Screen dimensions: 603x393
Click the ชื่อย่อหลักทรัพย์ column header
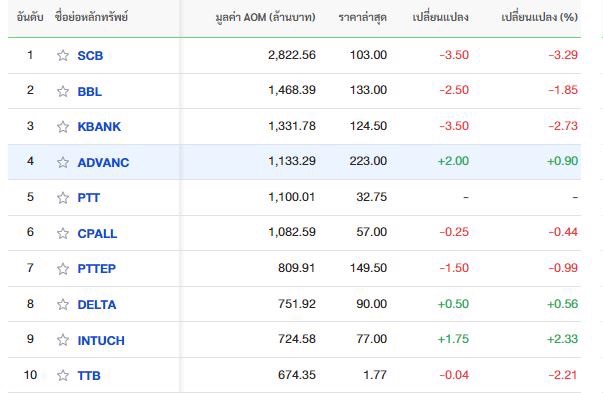pos(91,17)
